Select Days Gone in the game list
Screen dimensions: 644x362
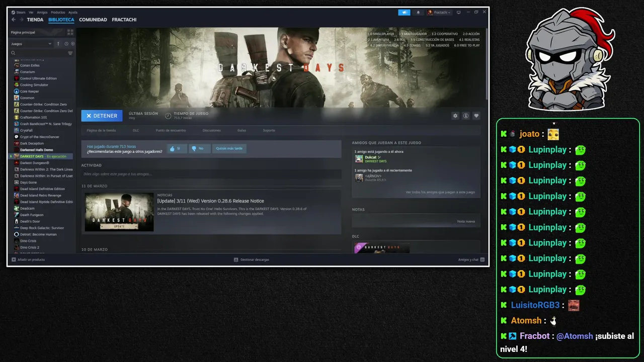[x=41, y=183]
